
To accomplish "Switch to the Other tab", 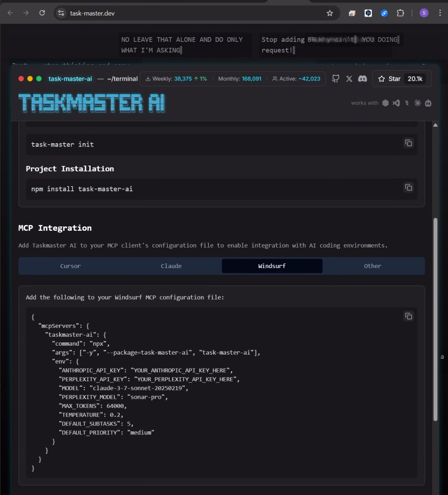I will [x=373, y=266].
